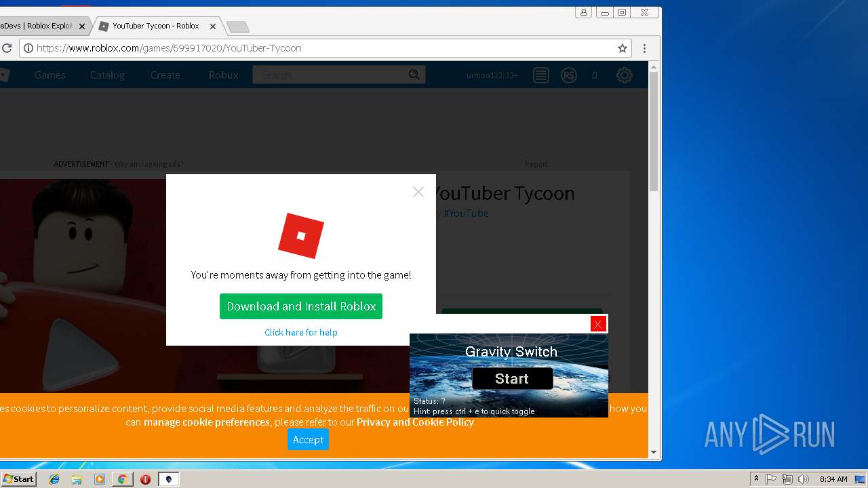Click the Roblox taskbar item

point(168,479)
